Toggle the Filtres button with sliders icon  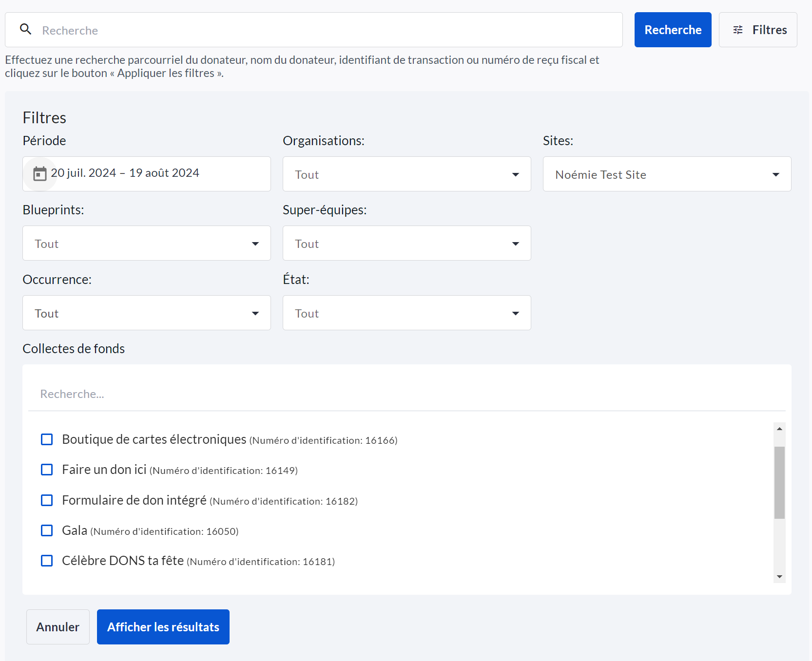(x=758, y=30)
